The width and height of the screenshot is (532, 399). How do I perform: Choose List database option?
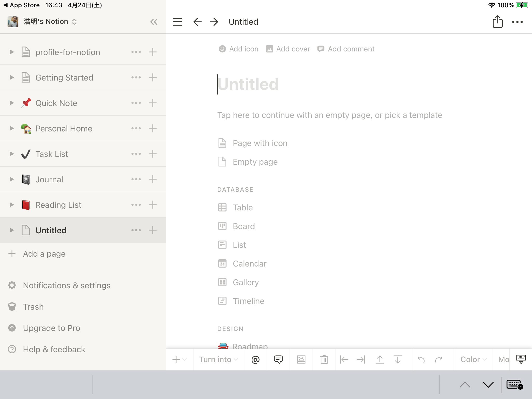(x=232, y=245)
